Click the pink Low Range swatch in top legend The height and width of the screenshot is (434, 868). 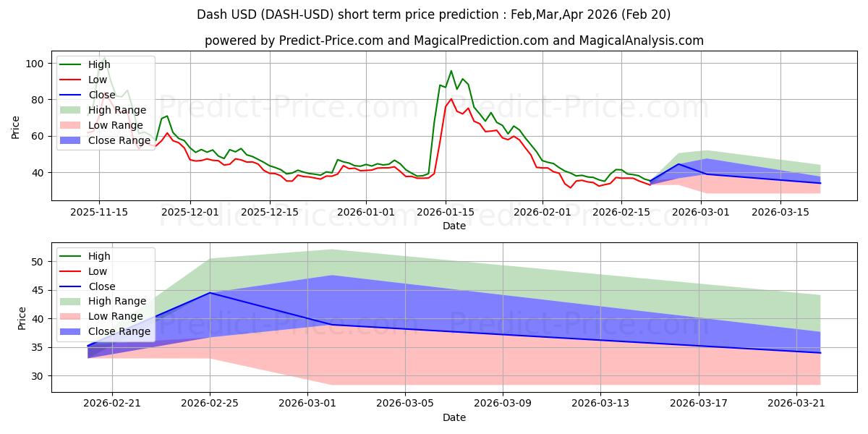coord(70,125)
